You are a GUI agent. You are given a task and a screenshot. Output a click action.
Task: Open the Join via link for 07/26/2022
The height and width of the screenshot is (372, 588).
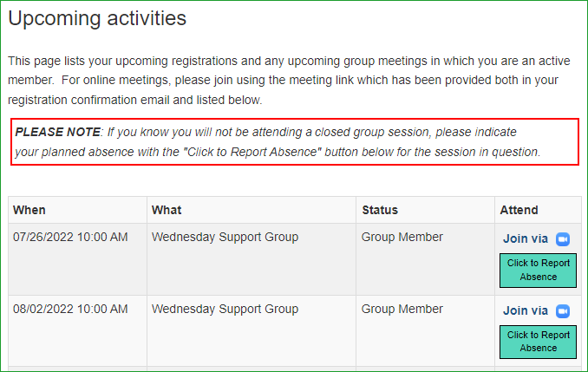(x=526, y=238)
